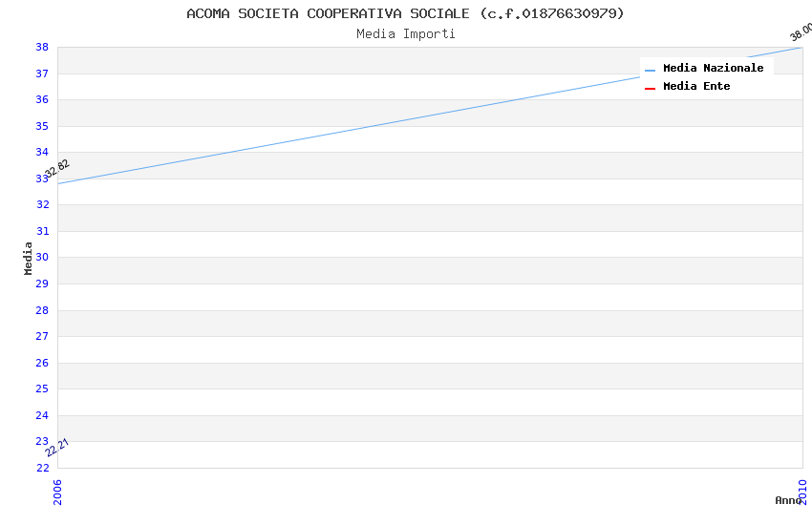Click the 26 tick on the y-axis
Screen dimensions: 812x525
tap(42, 363)
